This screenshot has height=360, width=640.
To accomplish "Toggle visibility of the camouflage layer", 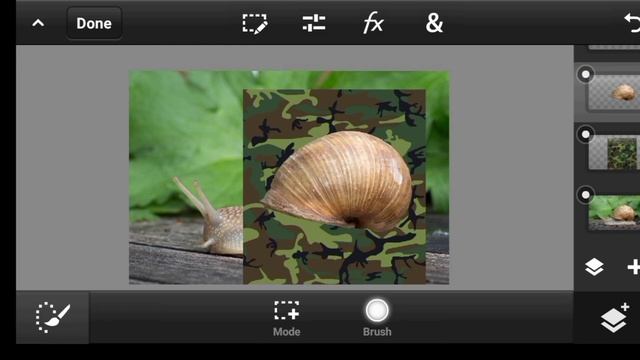I will 586,135.
